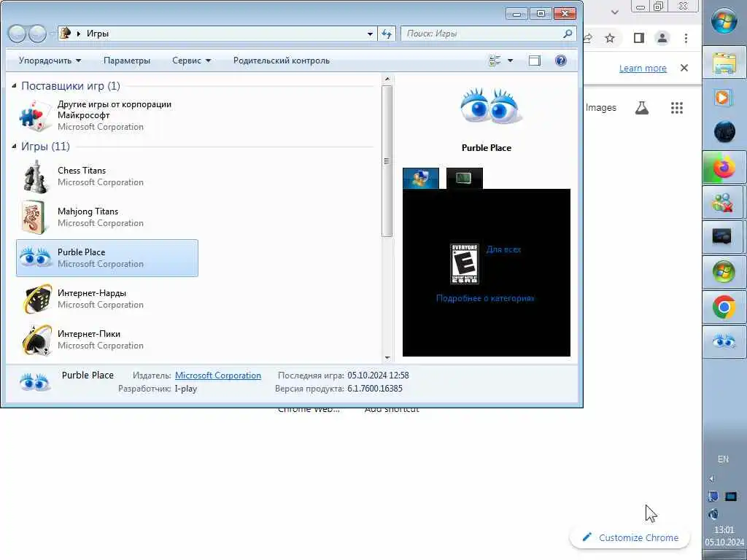Screen dimensions: 747x560
Task: Click the EN language indicator
Action: [x=723, y=459]
